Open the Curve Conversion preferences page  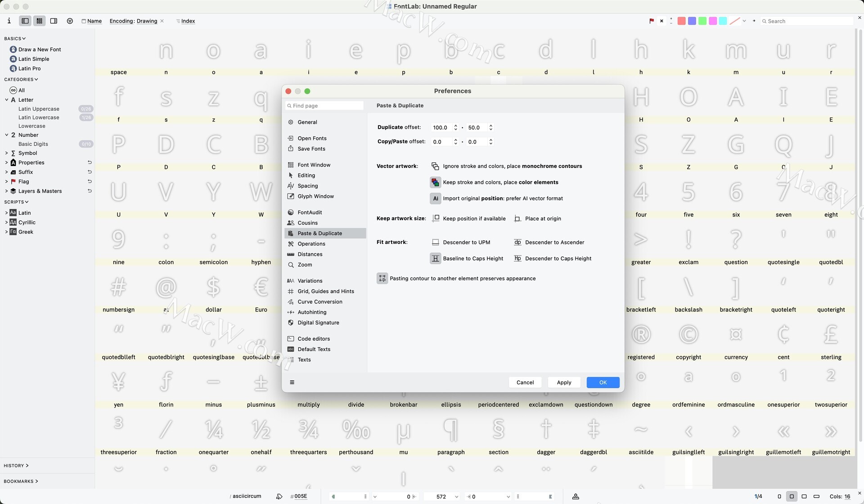319,301
